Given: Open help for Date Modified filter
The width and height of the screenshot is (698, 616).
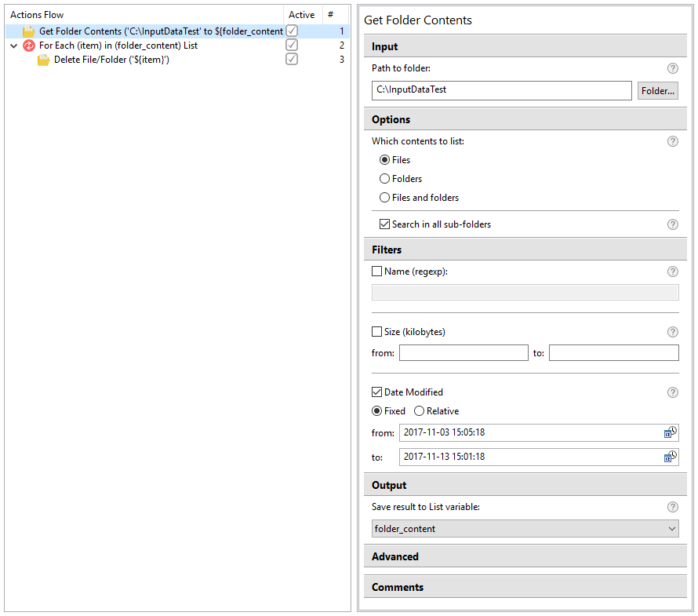Looking at the screenshot, I should (x=672, y=392).
